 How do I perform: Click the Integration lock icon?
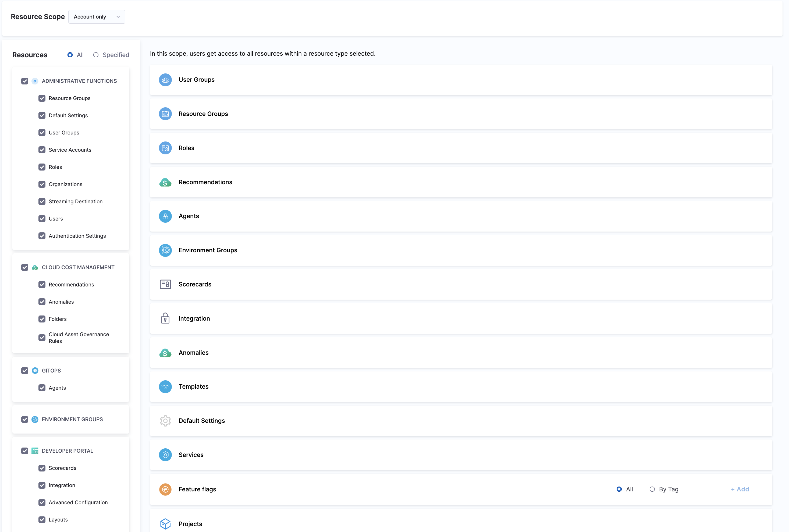[165, 319]
